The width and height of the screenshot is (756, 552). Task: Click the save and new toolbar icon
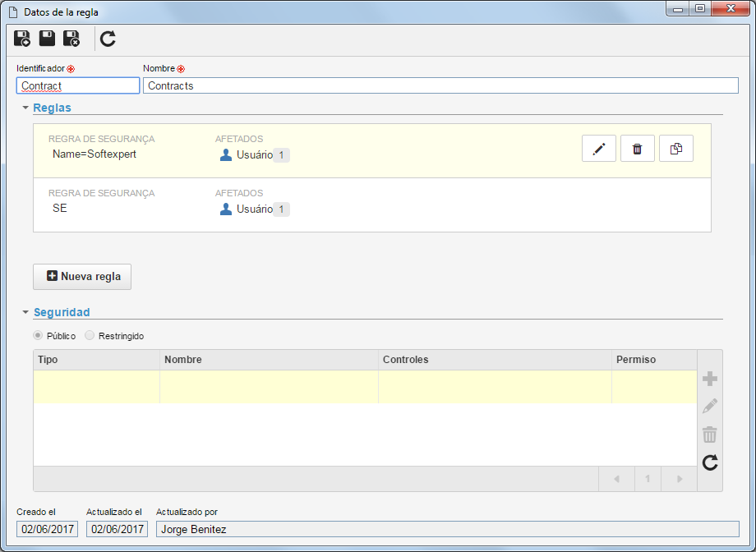[x=22, y=39]
